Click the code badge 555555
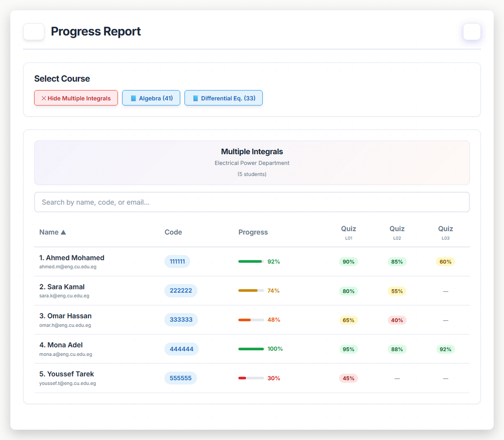The height and width of the screenshot is (440, 504). point(181,378)
